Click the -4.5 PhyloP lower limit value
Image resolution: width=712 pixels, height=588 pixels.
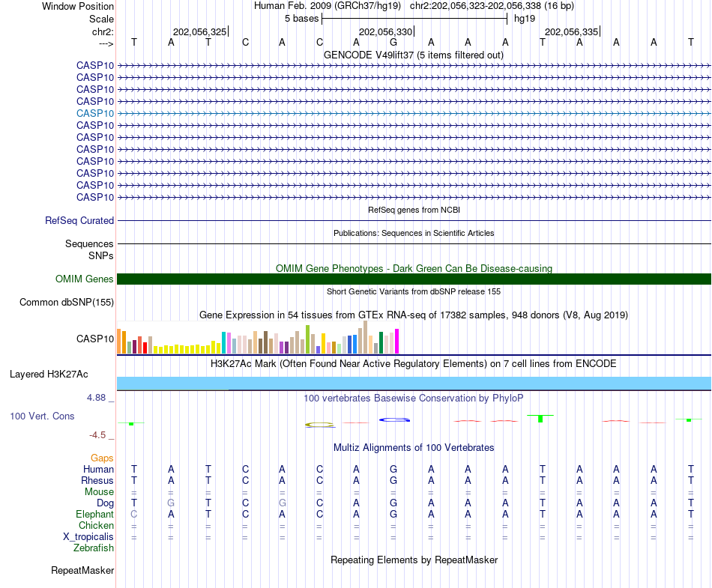pyautogui.click(x=97, y=435)
